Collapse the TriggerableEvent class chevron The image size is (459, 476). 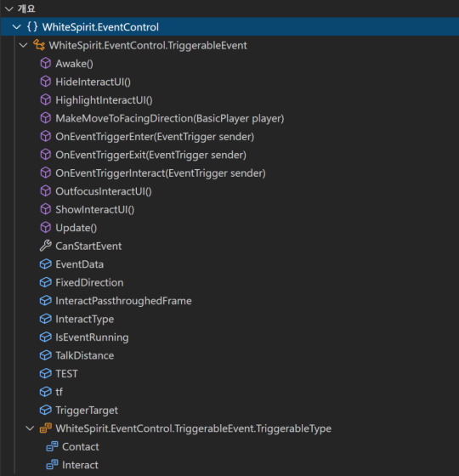(x=24, y=45)
